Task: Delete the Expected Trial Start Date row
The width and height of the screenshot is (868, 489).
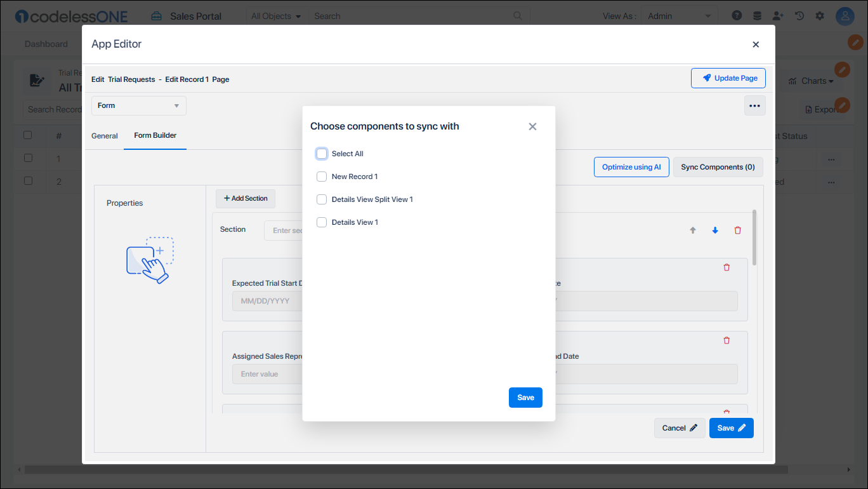Action: point(727,267)
